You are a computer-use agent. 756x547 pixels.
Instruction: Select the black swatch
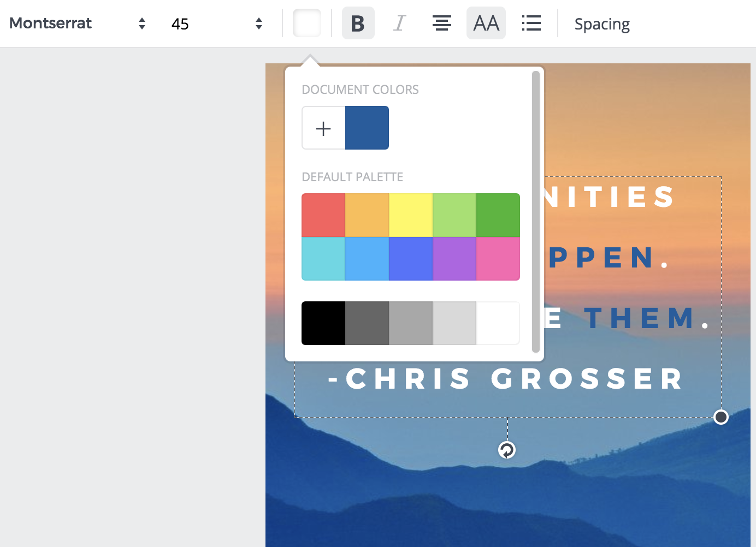(323, 323)
